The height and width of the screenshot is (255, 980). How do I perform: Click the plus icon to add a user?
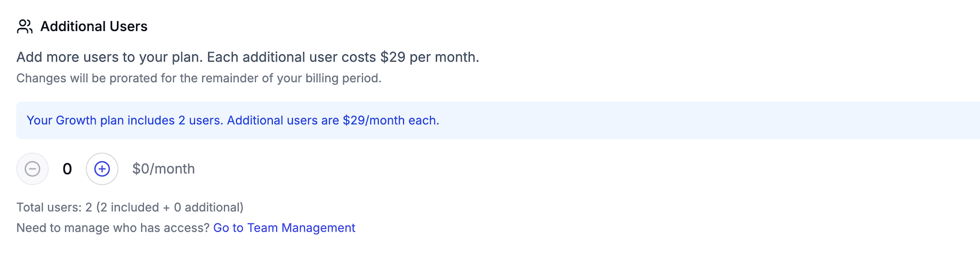[x=102, y=169]
